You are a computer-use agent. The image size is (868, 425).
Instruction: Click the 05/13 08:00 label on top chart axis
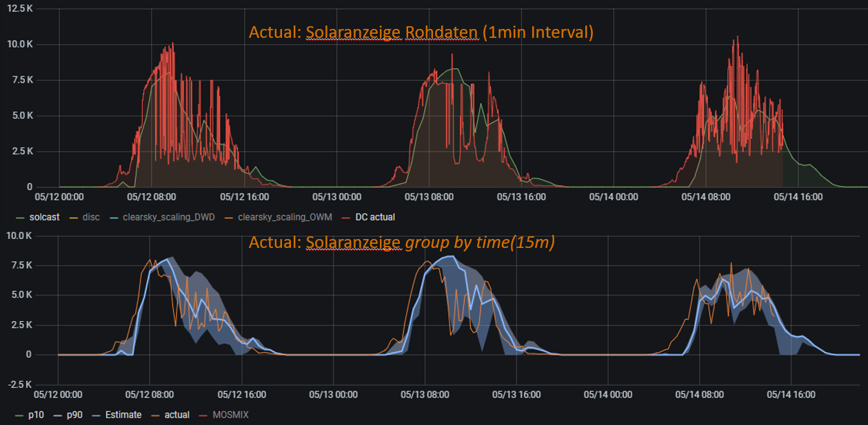(x=429, y=197)
